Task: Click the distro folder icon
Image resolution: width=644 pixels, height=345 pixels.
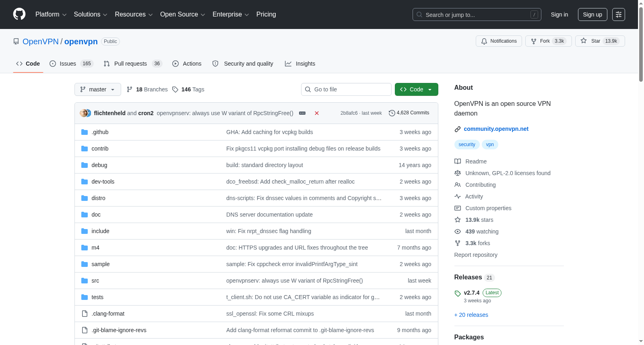Action: (x=85, y=198)
